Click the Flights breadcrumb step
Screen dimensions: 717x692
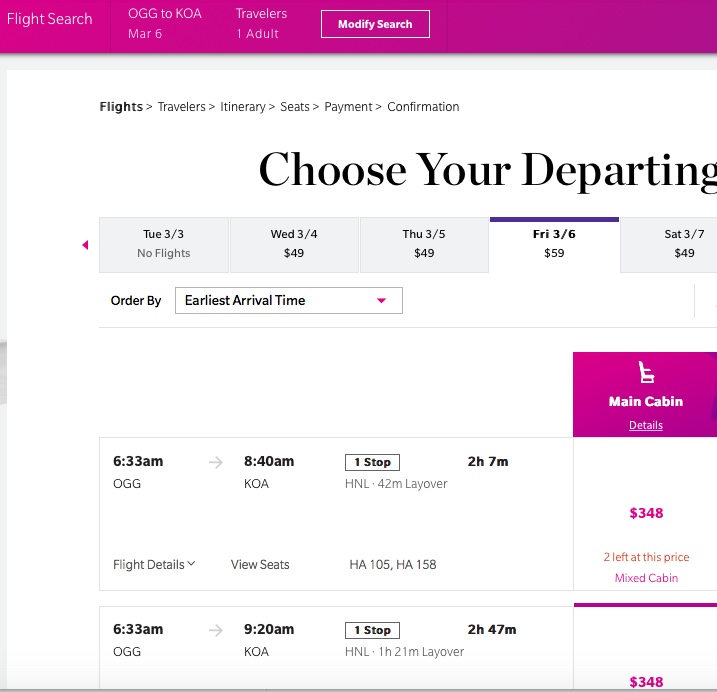point(121,107)
